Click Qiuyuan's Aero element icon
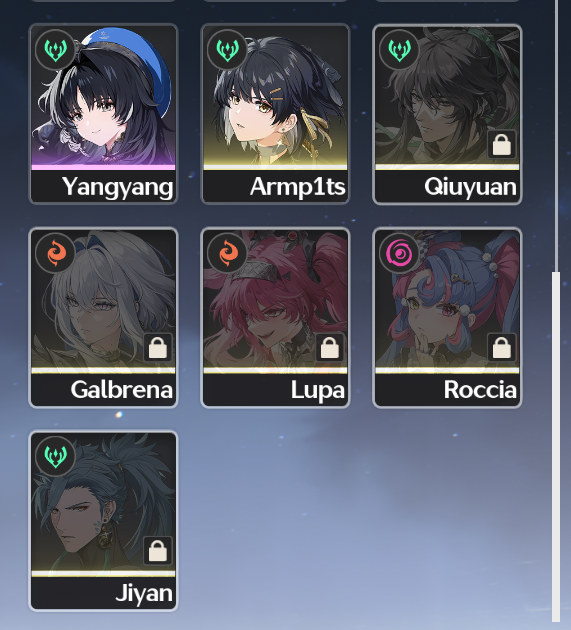Viewport: 571px width, 630px height. pos(399,50)
